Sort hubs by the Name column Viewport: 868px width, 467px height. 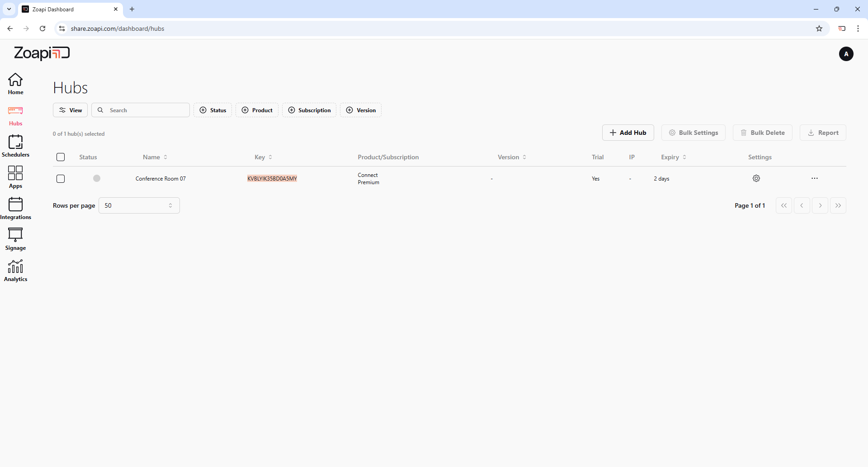[155, 157]
